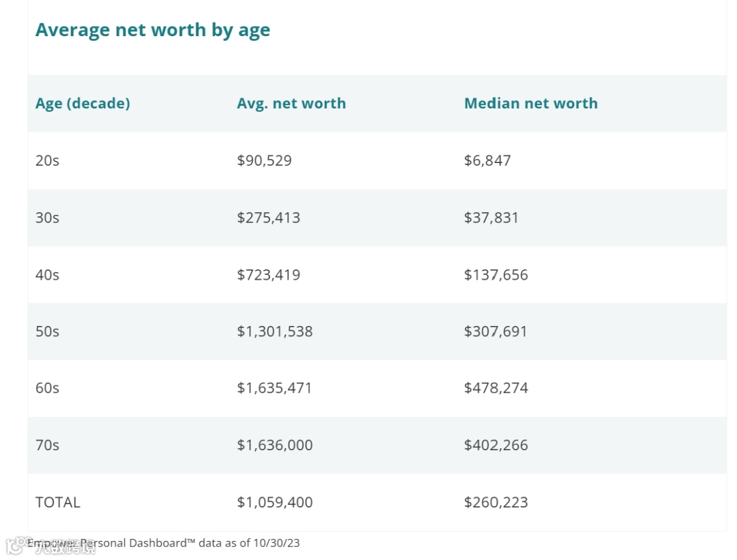Click the 40s age row label
Viewport: 737px width, 560px height.
48,275
